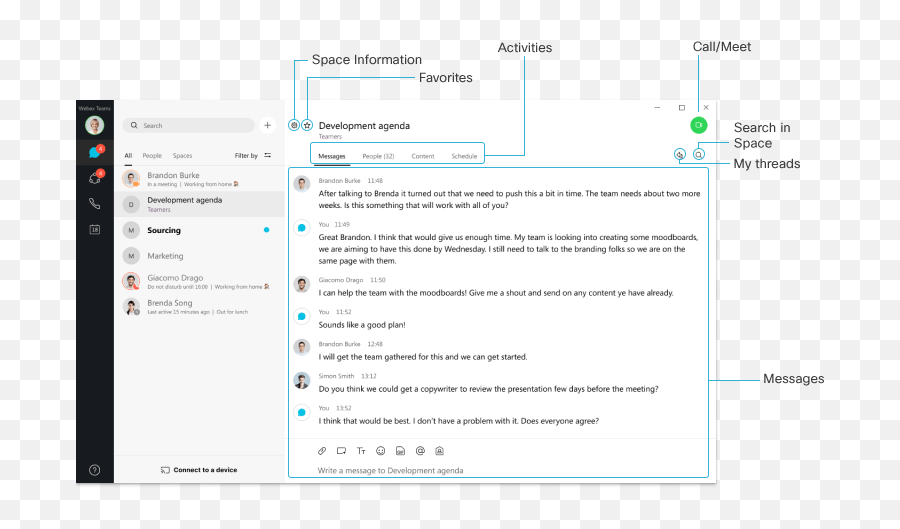900x529 pixels.
Task: Click the @ mention icon
Action: [x=420, y=451]
